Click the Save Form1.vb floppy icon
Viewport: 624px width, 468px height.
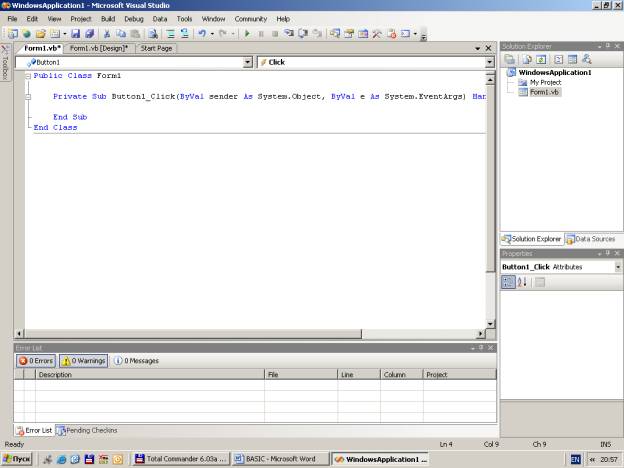76,34
